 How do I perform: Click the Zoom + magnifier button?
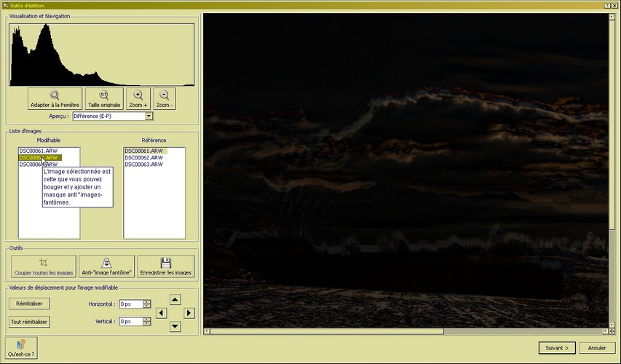138,98
